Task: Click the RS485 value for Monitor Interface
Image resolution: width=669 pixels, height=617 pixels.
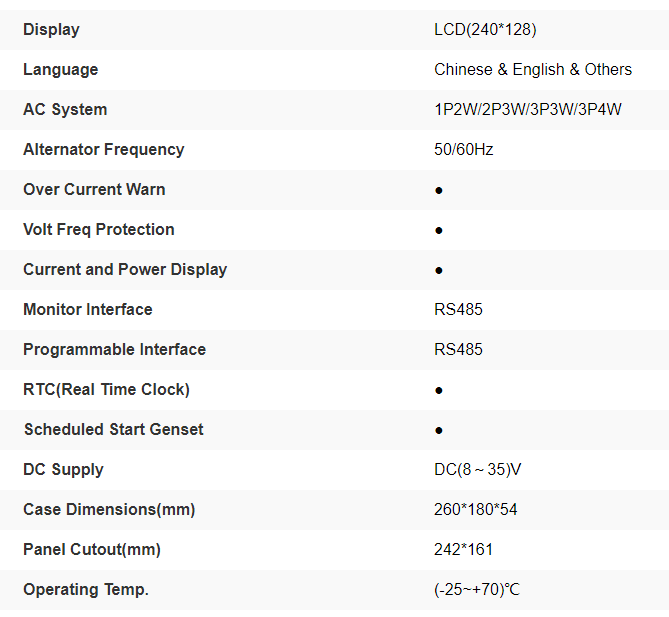Action: (458, 310)
